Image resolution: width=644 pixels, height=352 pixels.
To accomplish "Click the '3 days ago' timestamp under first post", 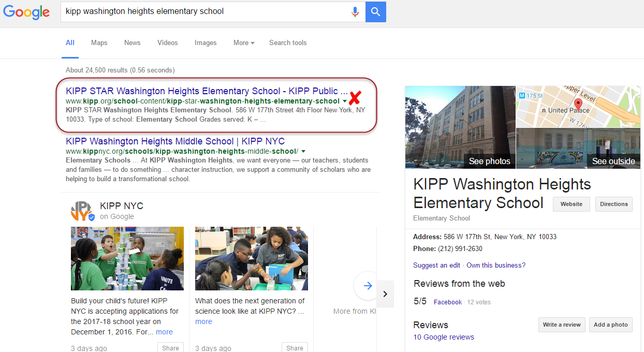I will pos(89,348).
